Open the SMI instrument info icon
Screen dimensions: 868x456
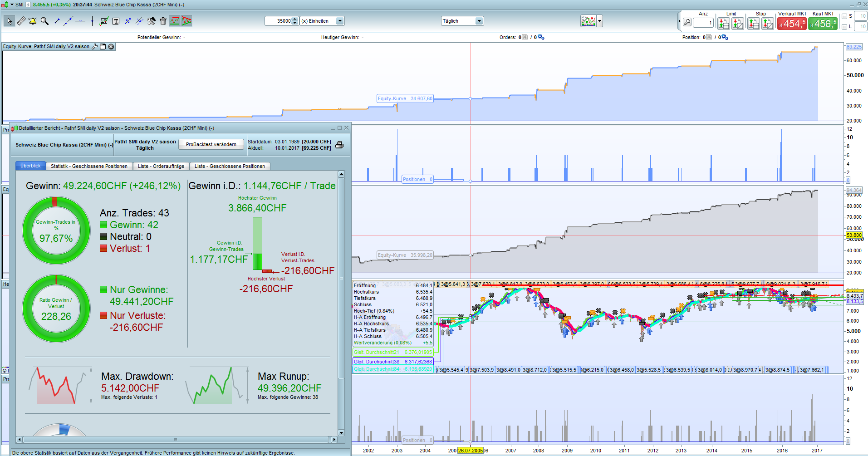pos(28,5)
